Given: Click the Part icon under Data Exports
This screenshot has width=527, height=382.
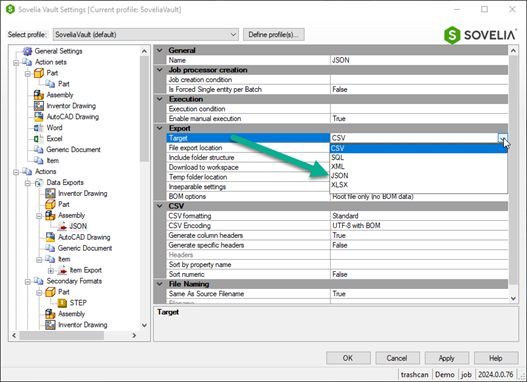Looking at the screenshot, I should [x=50, y=204].
